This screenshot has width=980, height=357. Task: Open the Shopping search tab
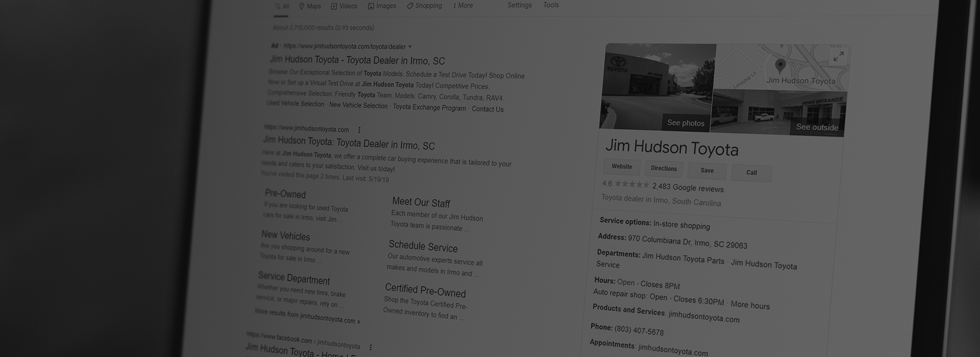tap(424, 6)
